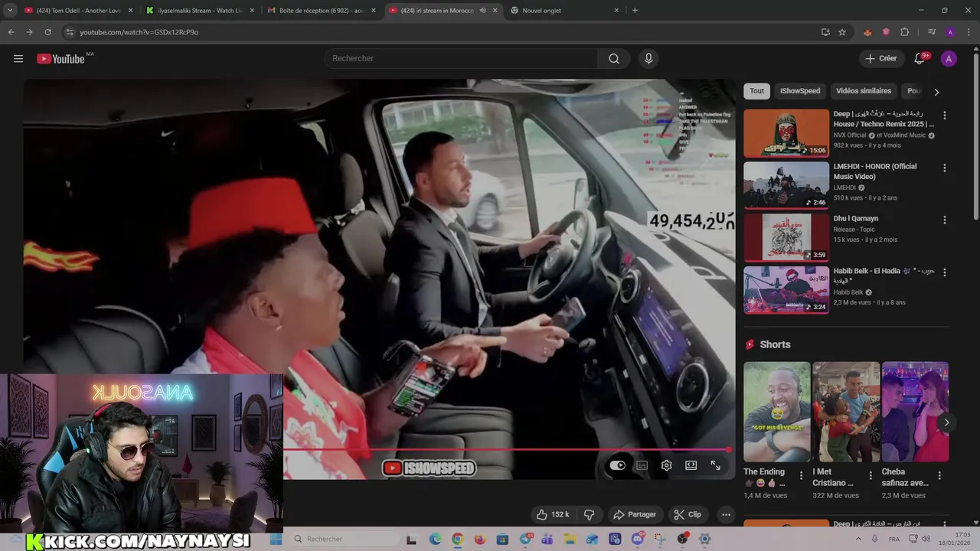Open options for the LMEHDI HONOR video

coord(944,168)
